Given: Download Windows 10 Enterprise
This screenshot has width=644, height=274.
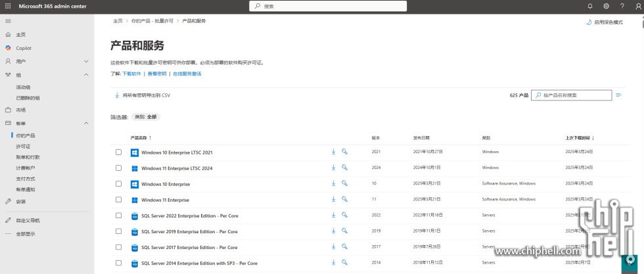Looking at the screenshot, I should coord(334,183).
